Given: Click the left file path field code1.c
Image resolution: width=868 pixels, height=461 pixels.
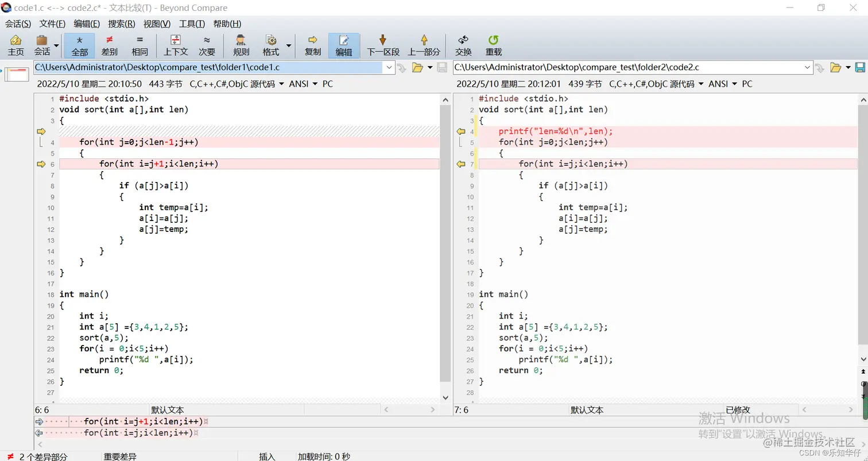Looking at the screenshot, I should (x=208, y=67).
